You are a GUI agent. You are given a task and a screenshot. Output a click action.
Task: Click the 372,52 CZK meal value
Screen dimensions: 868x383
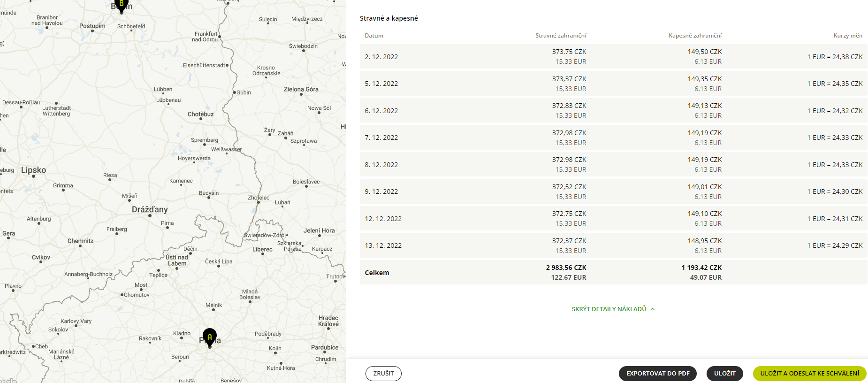(x=569, y=187)
